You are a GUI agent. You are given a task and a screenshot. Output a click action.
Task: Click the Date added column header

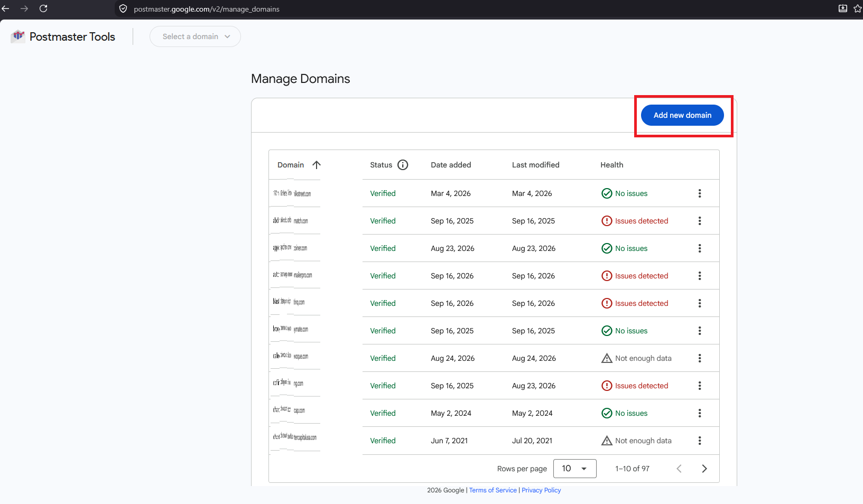451,165
